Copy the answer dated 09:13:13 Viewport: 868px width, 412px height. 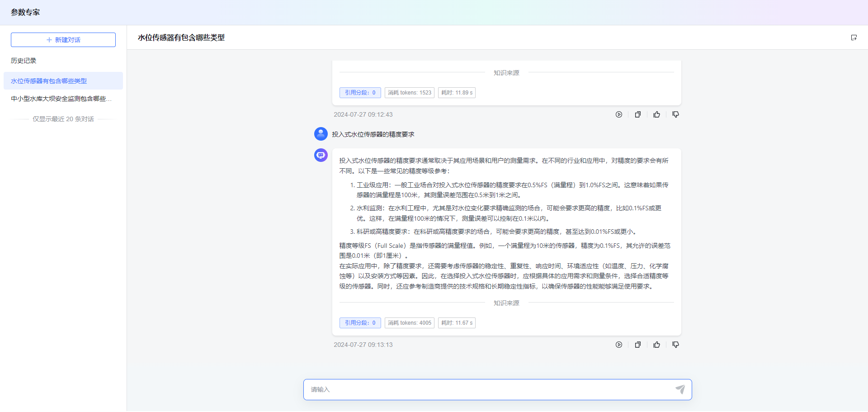638,345
